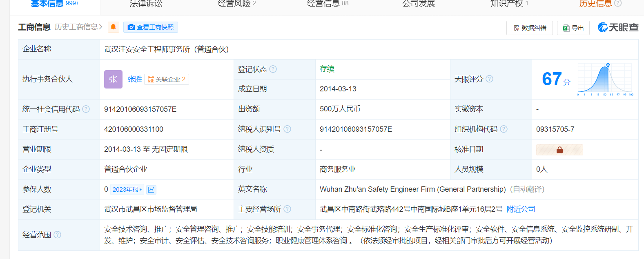Click business address 武昌区中南路街武珞路442号

pyautogui.click(x=411, y=209)
